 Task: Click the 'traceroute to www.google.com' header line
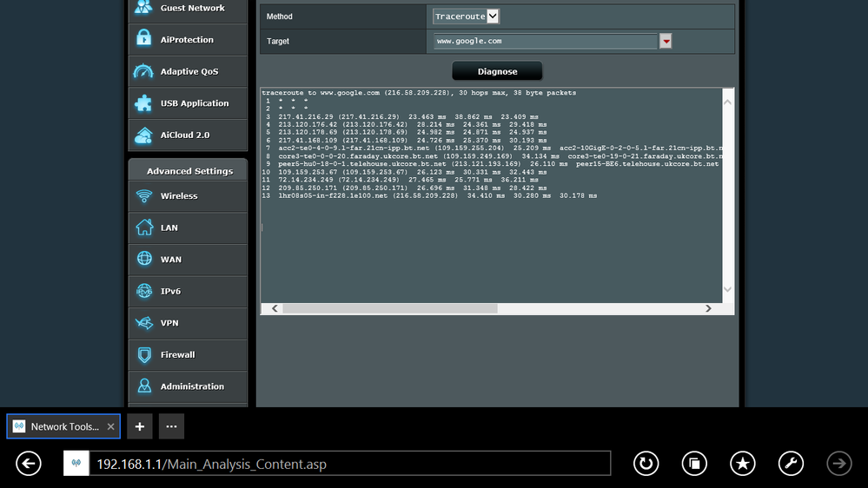tap(419, 93)
